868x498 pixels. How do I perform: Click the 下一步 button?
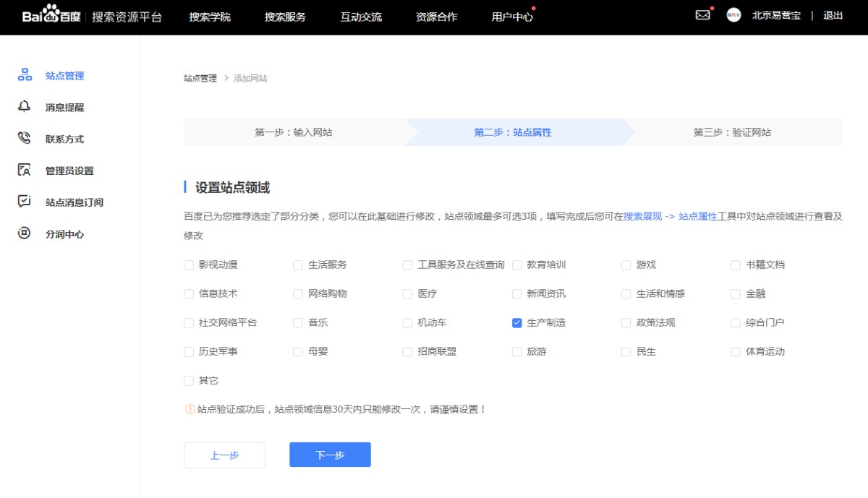[x=330, y=455]
